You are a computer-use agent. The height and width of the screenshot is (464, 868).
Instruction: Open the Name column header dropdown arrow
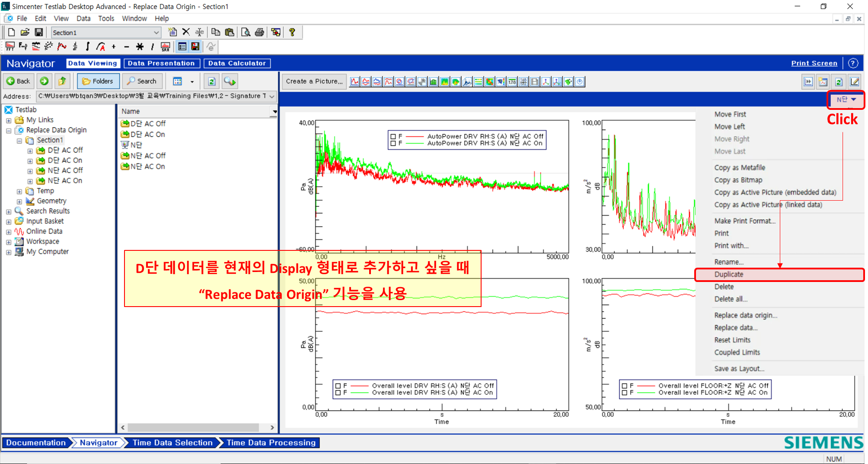coord(274,112)
